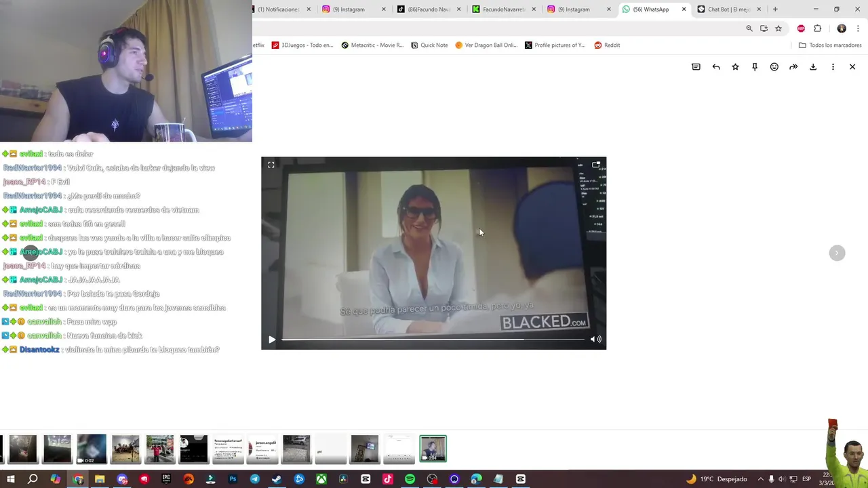868x488 pixels.
Task: Switch to the FacundoNavarrete Kick tab
Action: click(x=502, y=9)
